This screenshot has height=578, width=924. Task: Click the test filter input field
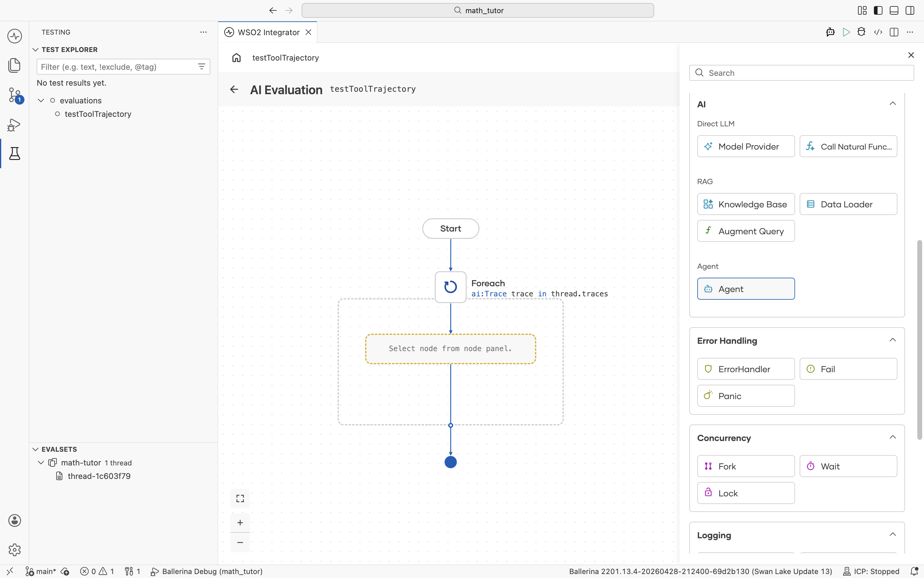pos(123,67)
